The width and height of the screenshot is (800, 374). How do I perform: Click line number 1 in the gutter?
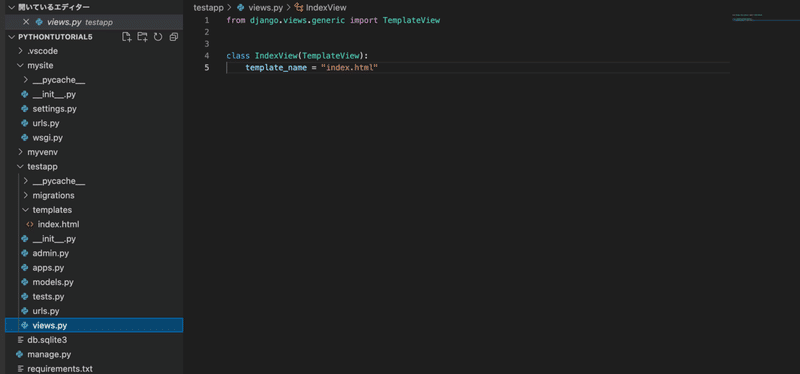coord(207,20)
